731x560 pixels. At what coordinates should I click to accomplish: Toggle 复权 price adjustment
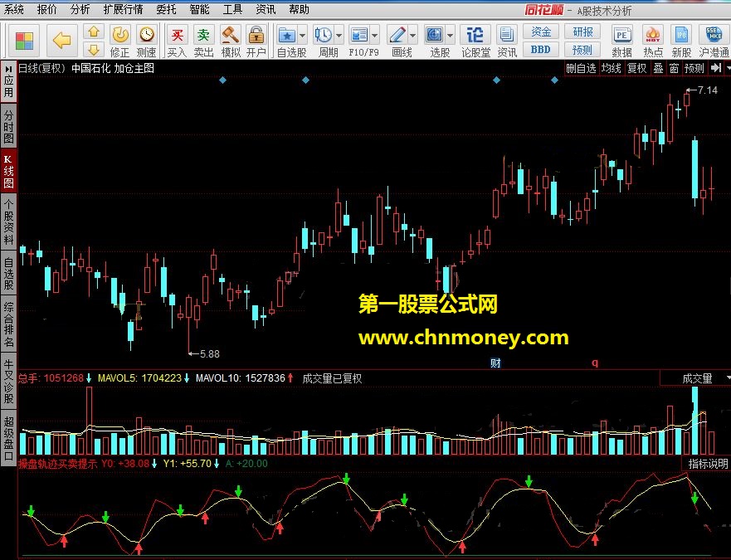[637, 68]
